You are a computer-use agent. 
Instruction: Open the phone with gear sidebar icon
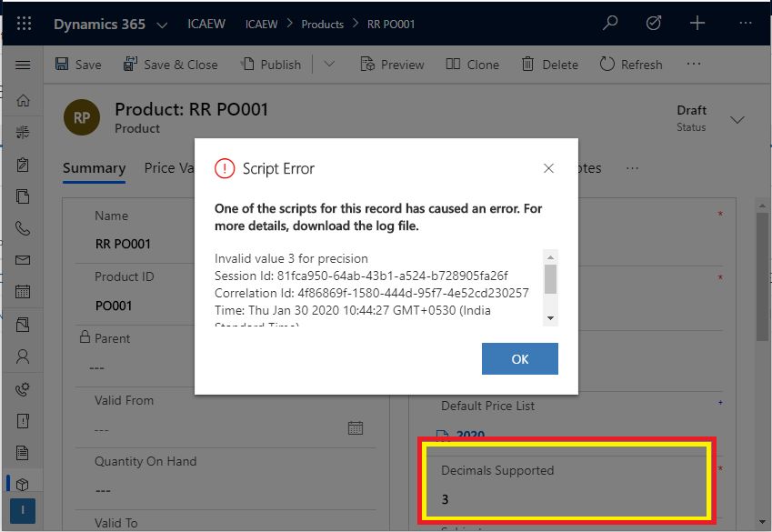23,389
